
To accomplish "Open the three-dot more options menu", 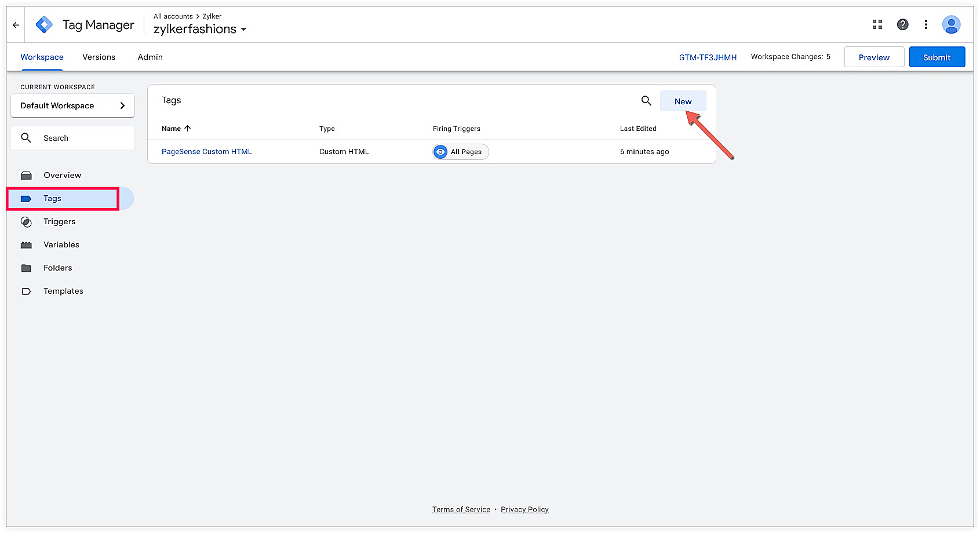I will point(926,24).
